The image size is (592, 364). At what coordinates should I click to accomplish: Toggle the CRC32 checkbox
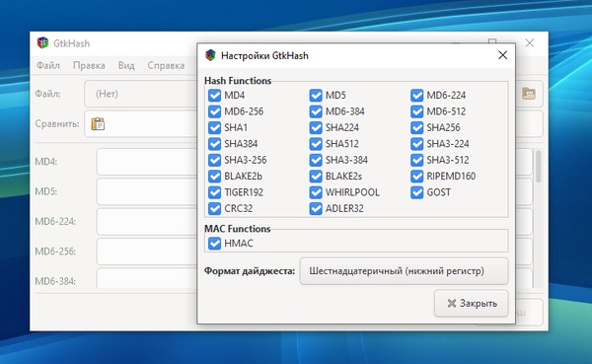point(214,209)
